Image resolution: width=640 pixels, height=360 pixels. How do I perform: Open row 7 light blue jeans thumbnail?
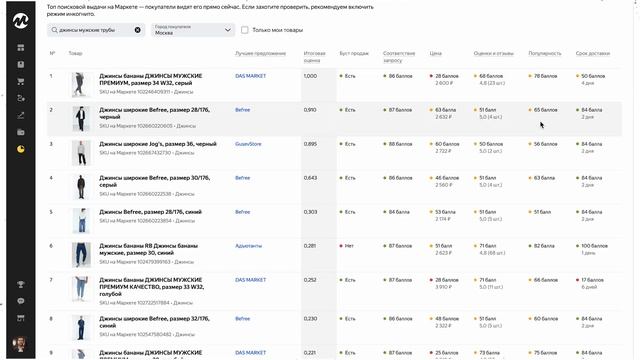(x=81, y=289)
